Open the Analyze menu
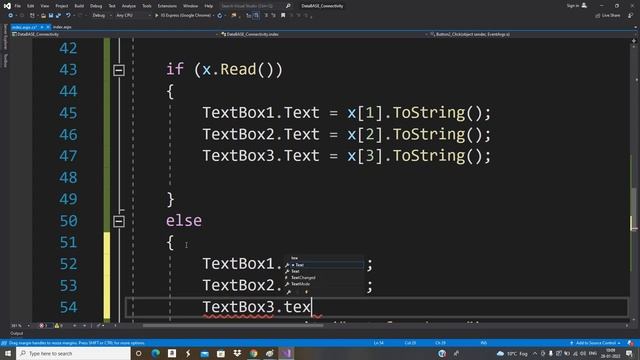Image resolution: width=640 pixels, height=360 pixels. [x=129, y=6]
